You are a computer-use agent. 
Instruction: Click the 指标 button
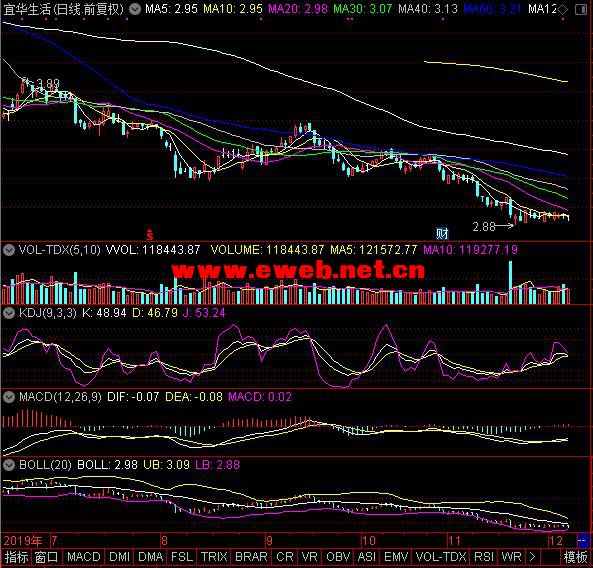(x=17, y=557)
